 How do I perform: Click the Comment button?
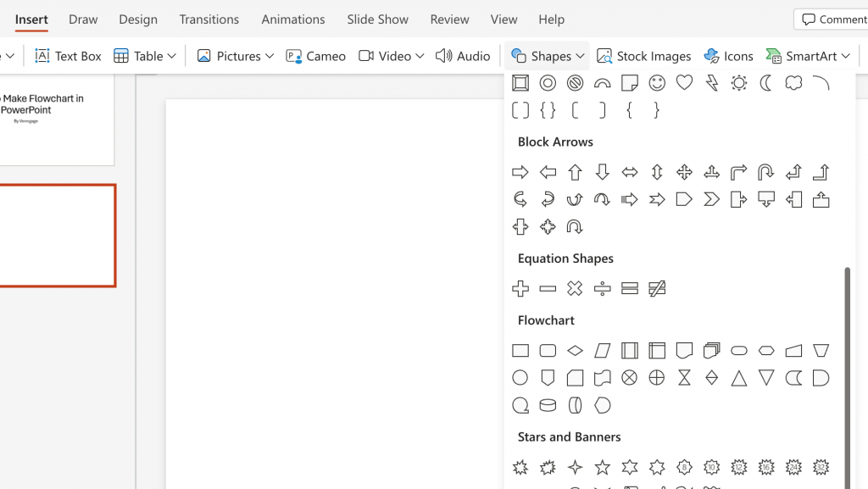[834, 19]
